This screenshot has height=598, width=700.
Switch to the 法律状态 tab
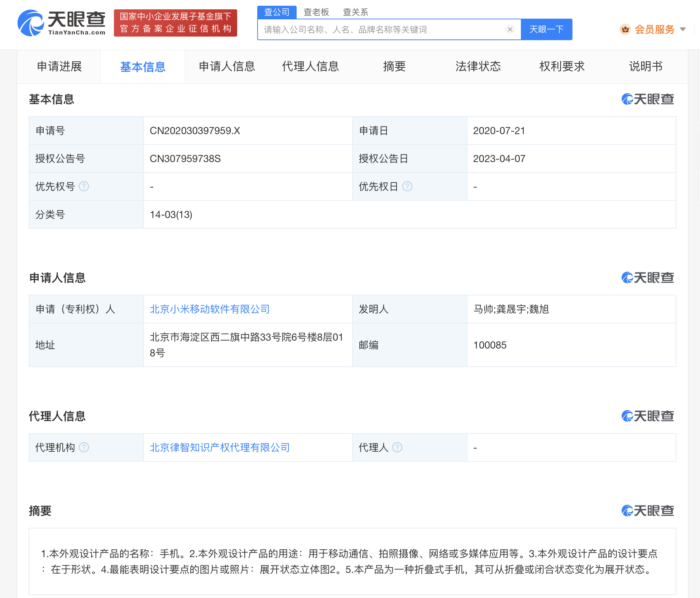pos(478,66)
